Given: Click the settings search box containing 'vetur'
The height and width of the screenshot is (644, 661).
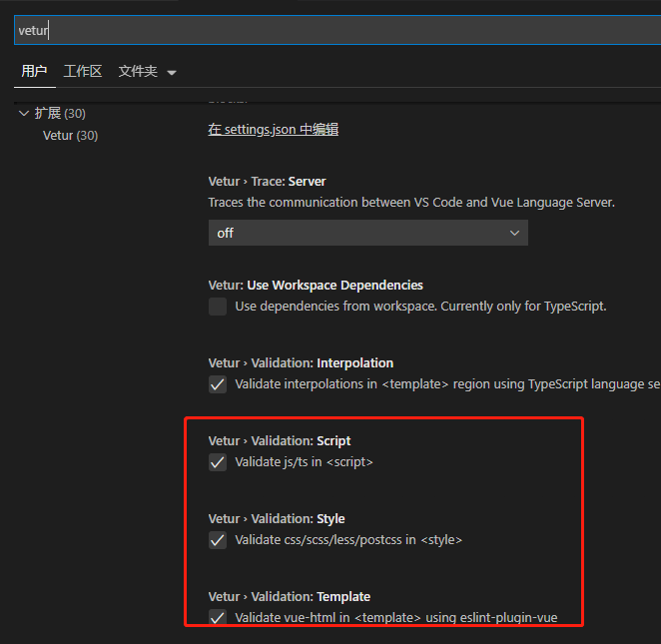Looking at the screenshot, I should pyautogui.click(x=337, y=30).
